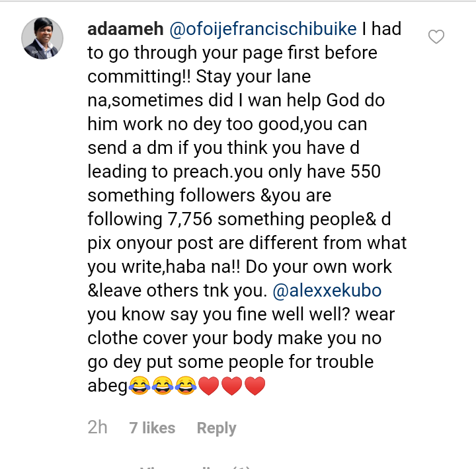
Task: Click the third laughing-crying emoji
Action: 186,386
